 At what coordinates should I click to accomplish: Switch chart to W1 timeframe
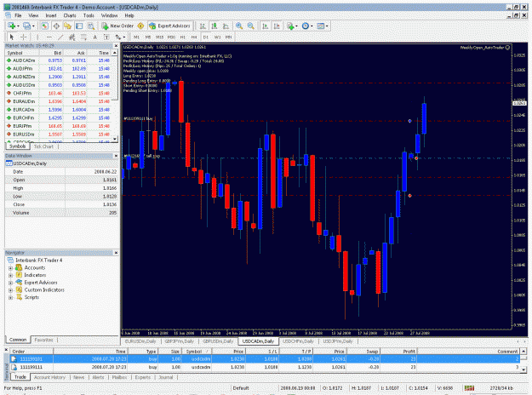click(218, 37)
